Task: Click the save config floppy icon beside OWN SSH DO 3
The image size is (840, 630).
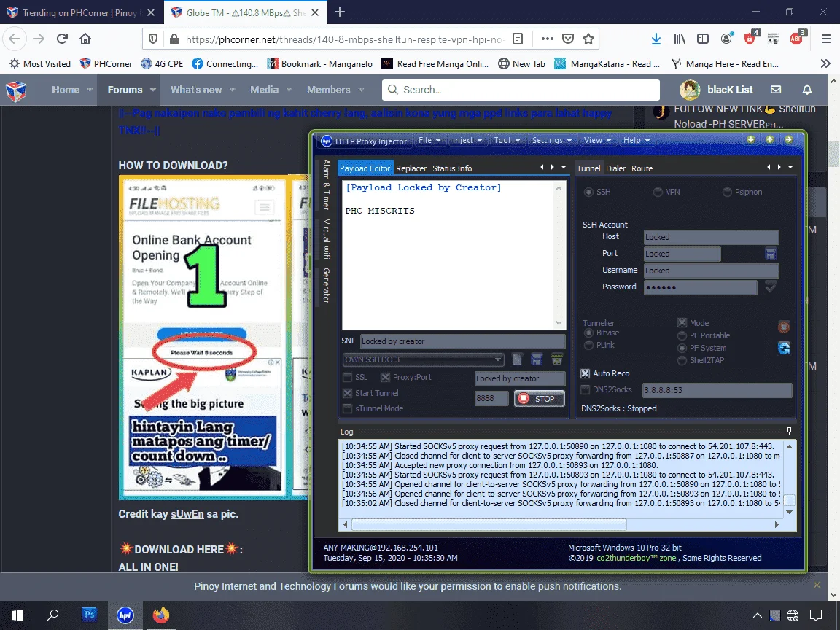Action: [536, 359]
